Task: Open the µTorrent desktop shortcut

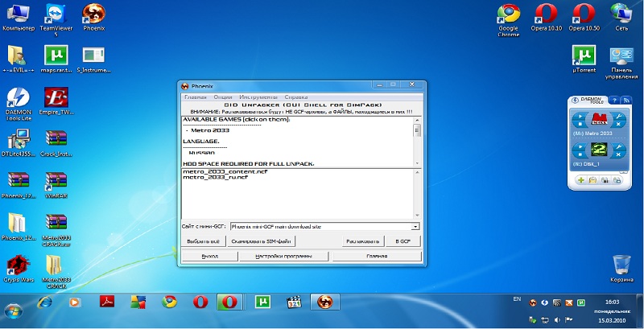Action: coord(584,60)
